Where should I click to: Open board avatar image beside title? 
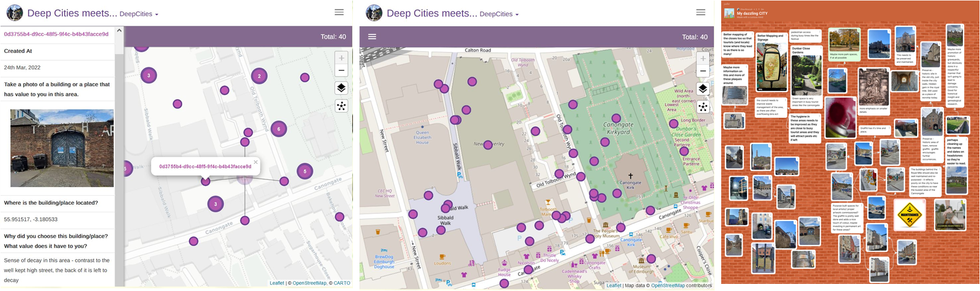[x=729, y=13]
